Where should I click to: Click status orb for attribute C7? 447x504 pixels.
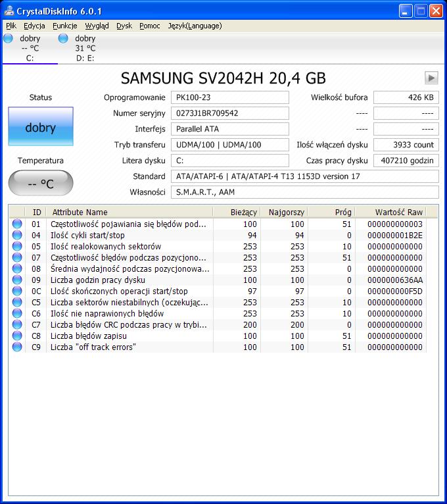point(17,324)
